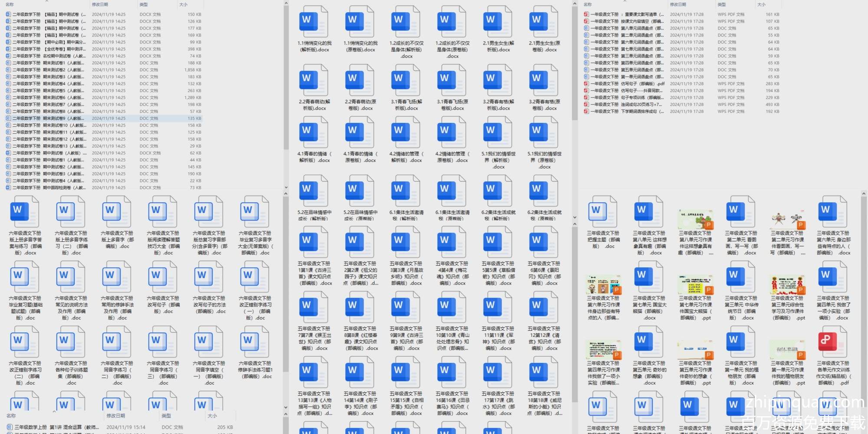The height and width of the screenshot is (434, 868).
Task: Open 六年级语文下册 改写句子 (部编版).doc icon
Action: 163,278
